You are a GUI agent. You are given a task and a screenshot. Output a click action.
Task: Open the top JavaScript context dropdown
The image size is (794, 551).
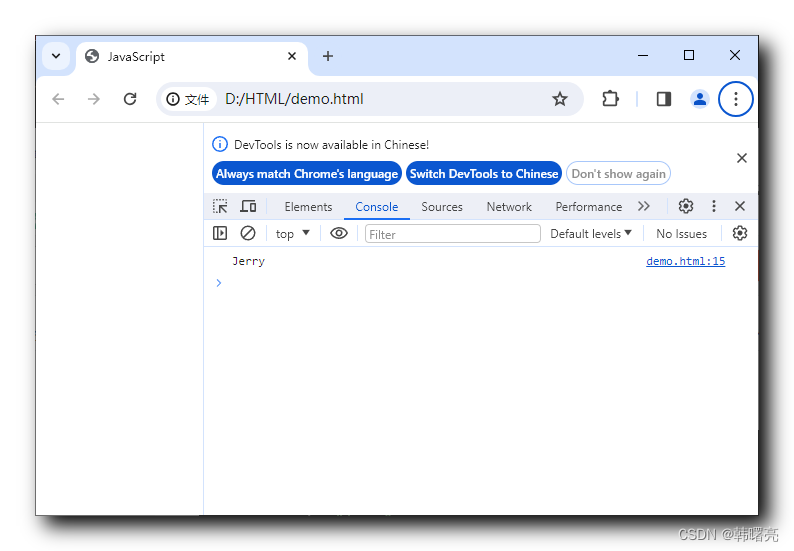click(x=292, y=233)
